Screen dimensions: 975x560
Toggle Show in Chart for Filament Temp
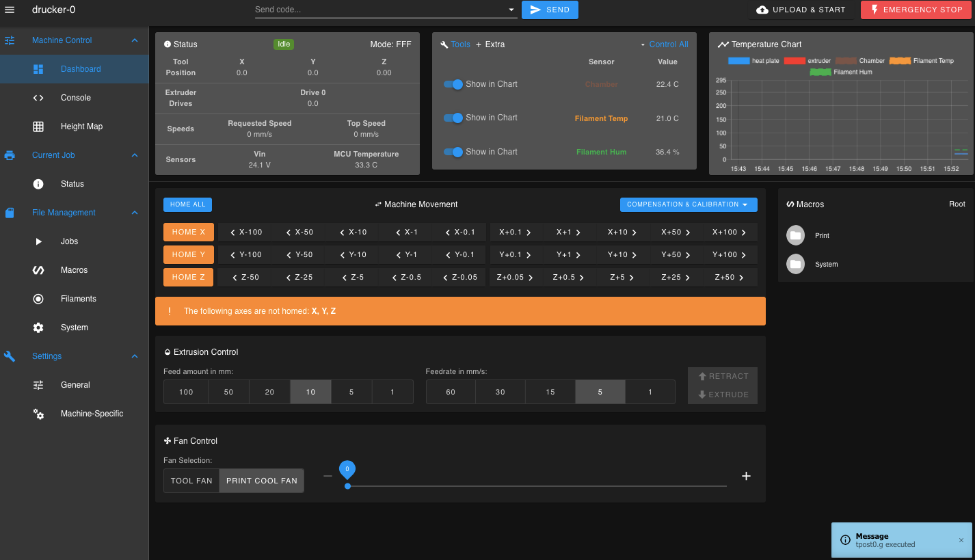point(453,118)
